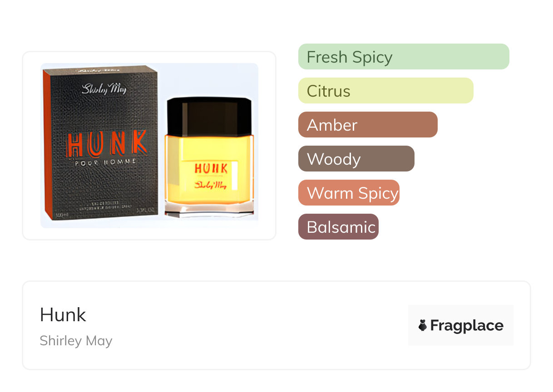Choose the Amber accord bar
This screenshot has height=392, width=553.
(x=368, y=125)
